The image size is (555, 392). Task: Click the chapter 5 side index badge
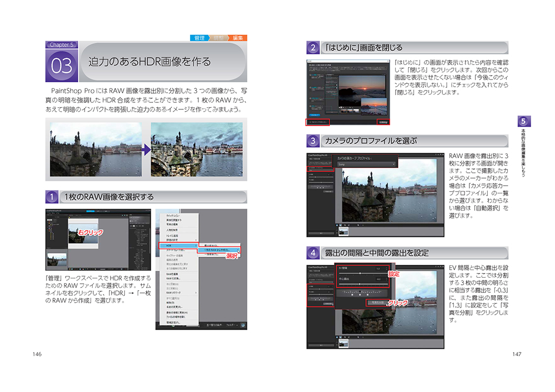coord(523,121)
